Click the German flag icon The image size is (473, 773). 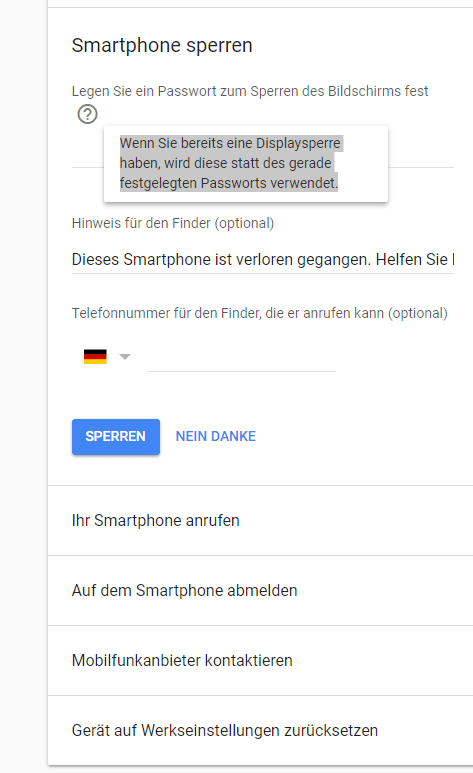95,356
